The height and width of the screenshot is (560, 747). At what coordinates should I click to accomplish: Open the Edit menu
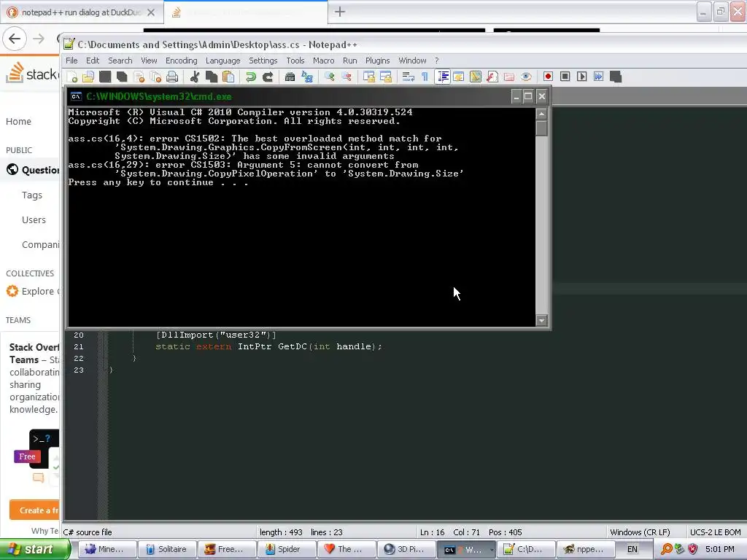click(93, 61)
